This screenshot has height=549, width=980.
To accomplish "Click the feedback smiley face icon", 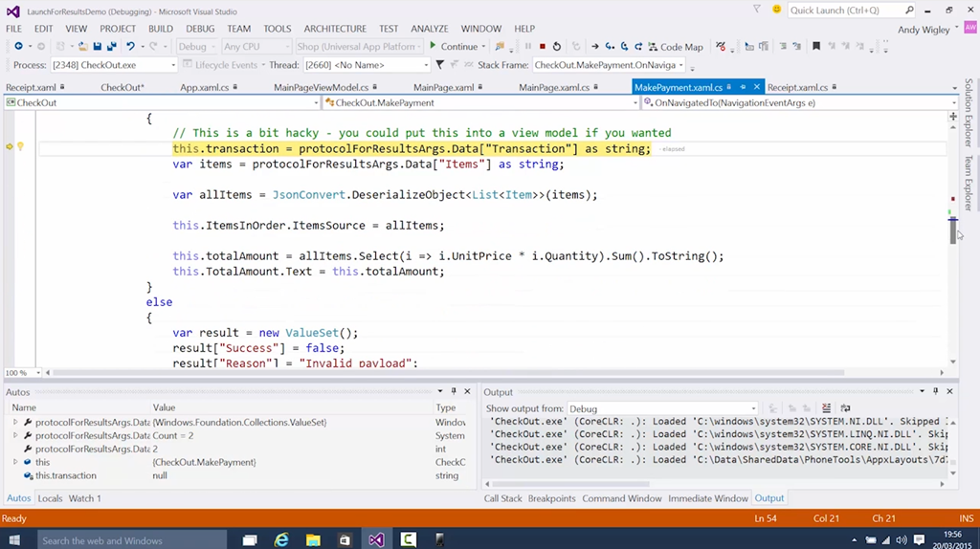I will [x=776, y=10].
